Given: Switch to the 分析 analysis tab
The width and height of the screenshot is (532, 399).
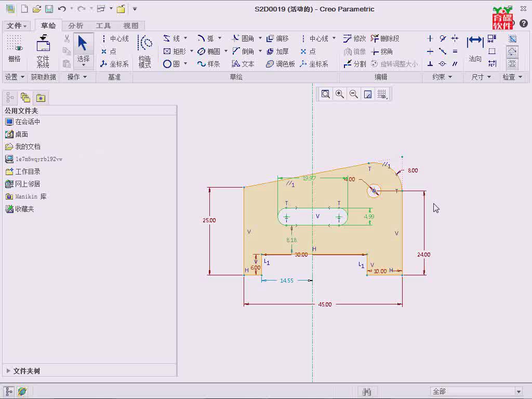Looking at the screenshot, I should tap(76, 25).
